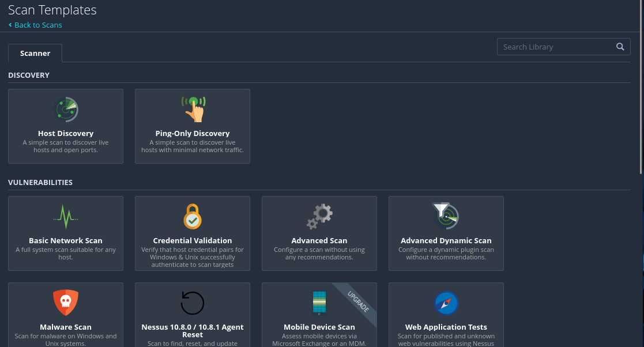
Task: Click the VULNERABILITIES section heading
Action: [40, 182]
